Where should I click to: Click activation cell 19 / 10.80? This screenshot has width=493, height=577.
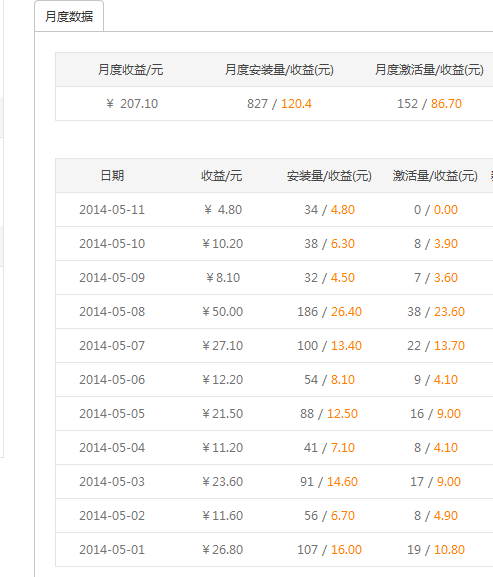click(x=436, y=550)
